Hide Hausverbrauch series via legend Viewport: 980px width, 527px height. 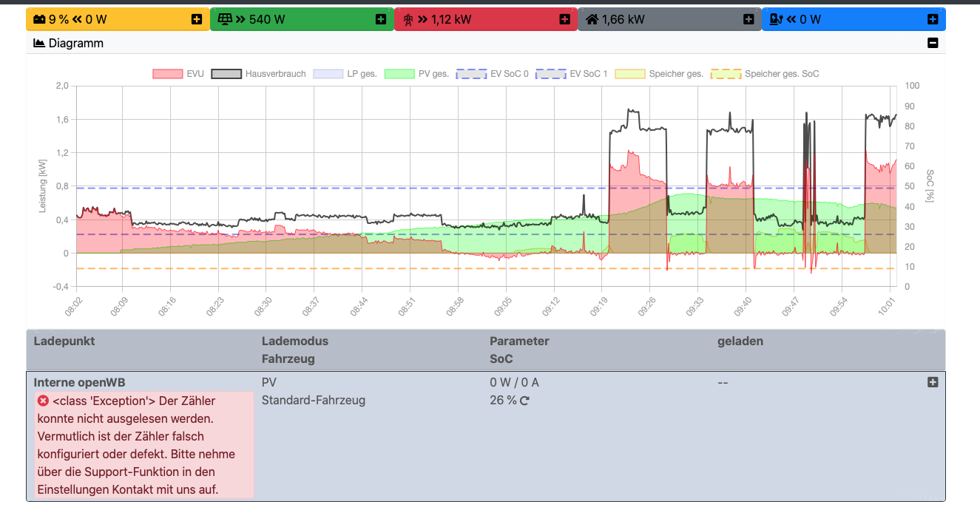226,74
